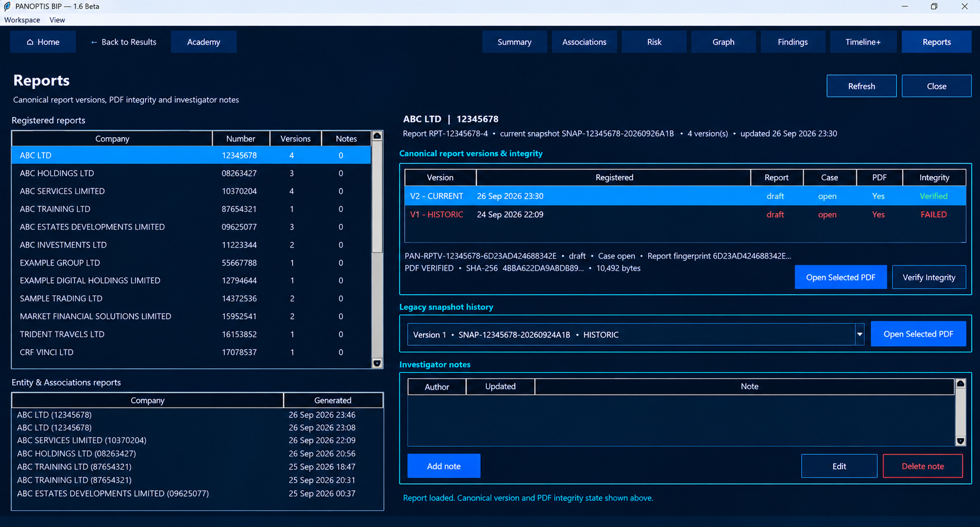Click registered reports scrollbar up arrow
This screenshot has height=527, width=980.
click(377, 136)
